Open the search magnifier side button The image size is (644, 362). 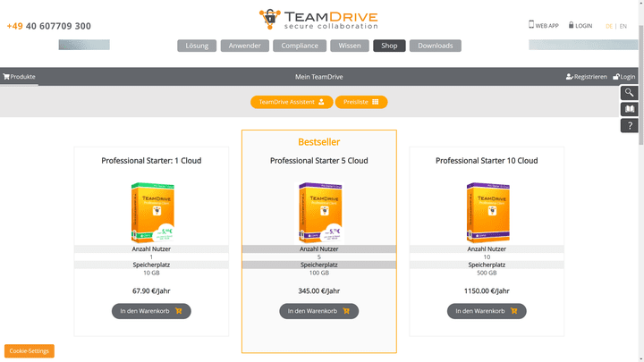629,93
